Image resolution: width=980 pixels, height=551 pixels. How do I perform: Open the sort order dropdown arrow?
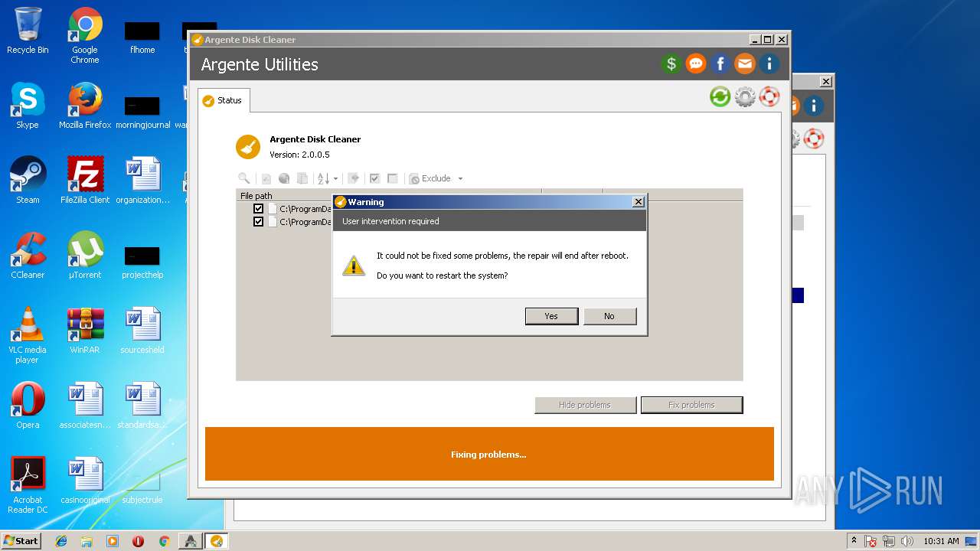[335, 179]
